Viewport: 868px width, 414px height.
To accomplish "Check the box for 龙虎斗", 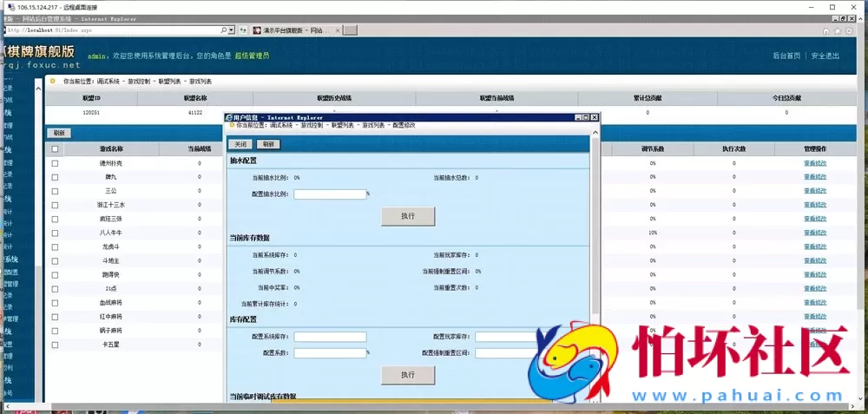I will tap(55, 246).
